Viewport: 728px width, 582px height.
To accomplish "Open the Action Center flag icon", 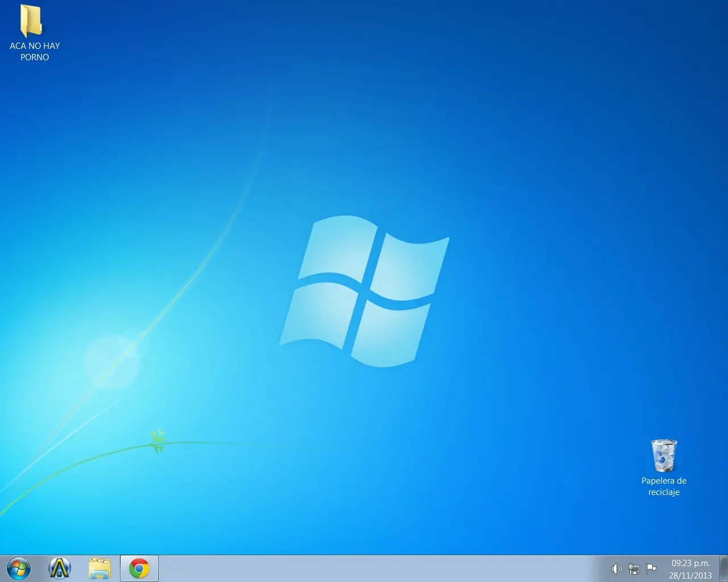I will [x=651, y=568].
